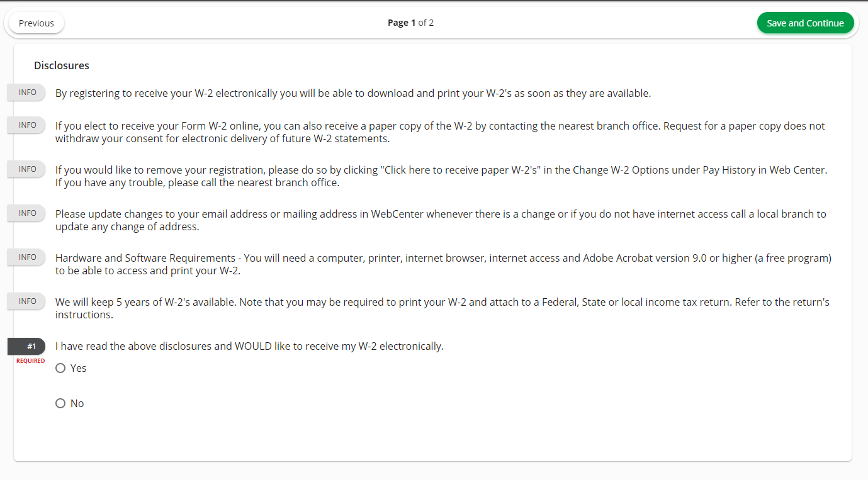Click the INFO badge about removing registration
The height and width of the screenshot is (480, 868).
[x=26, y=169]
